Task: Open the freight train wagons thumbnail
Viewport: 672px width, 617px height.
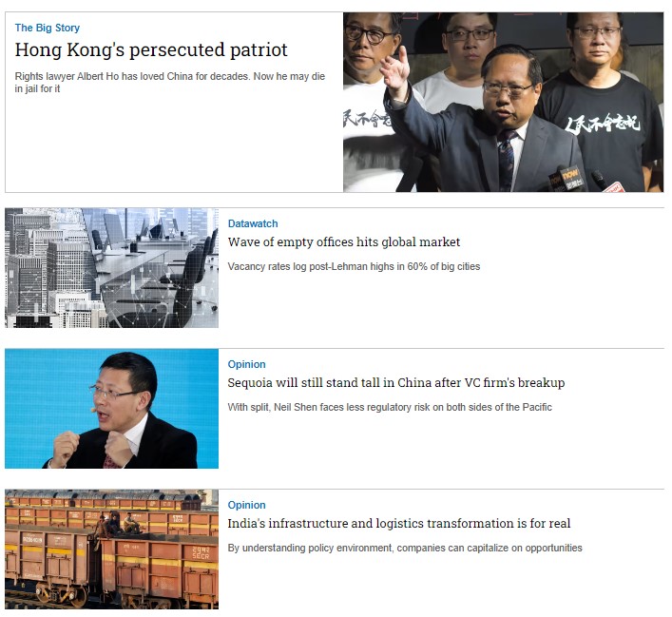Action: tap(111, 550)
